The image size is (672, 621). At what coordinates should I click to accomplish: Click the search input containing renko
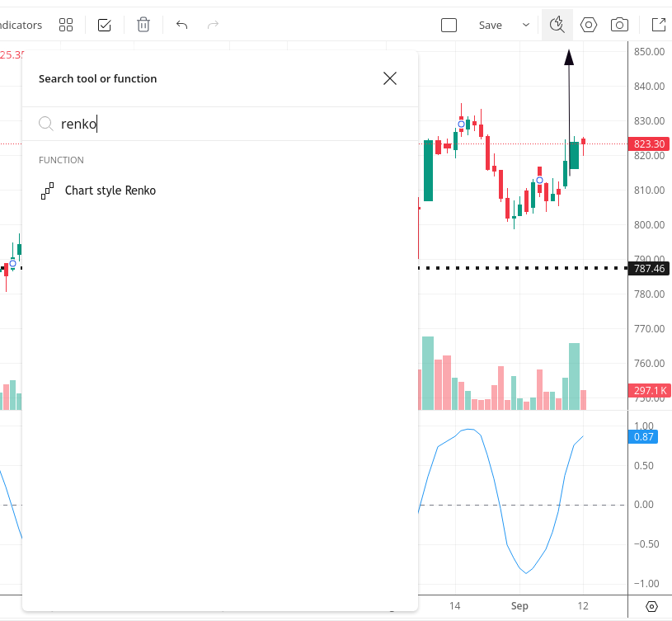[223, 124]
